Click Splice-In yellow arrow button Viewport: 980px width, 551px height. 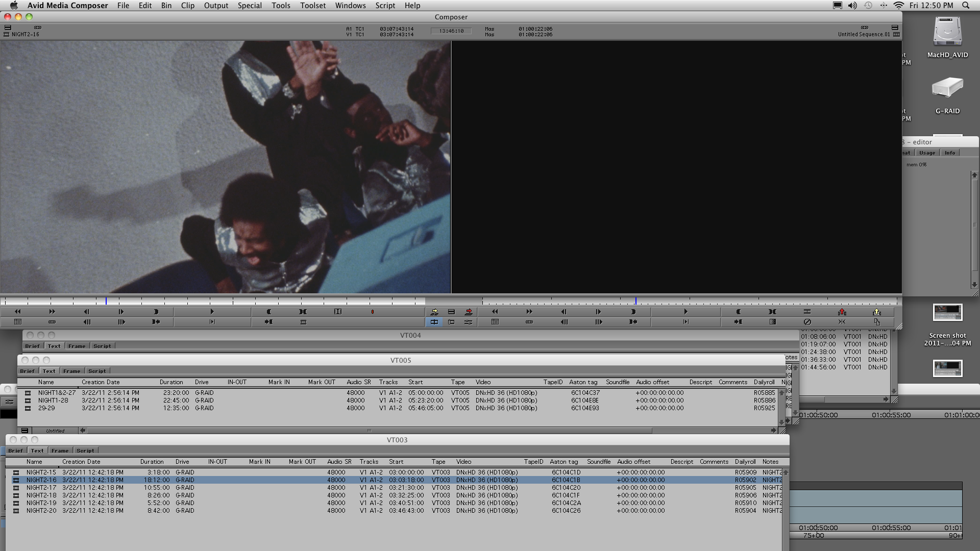(x=434, y=312)
